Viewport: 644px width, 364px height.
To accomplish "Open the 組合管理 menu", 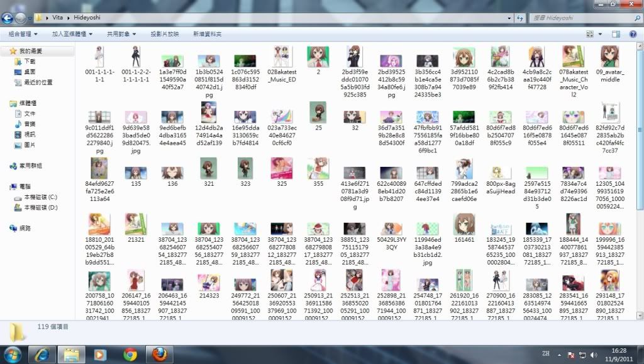I will 23,34.
